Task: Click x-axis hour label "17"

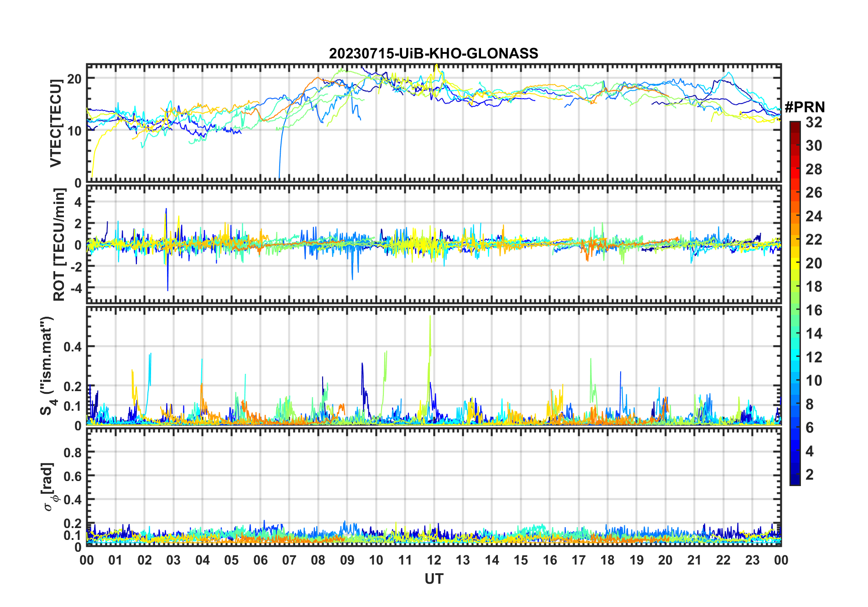Action: [x=579, y=560]
